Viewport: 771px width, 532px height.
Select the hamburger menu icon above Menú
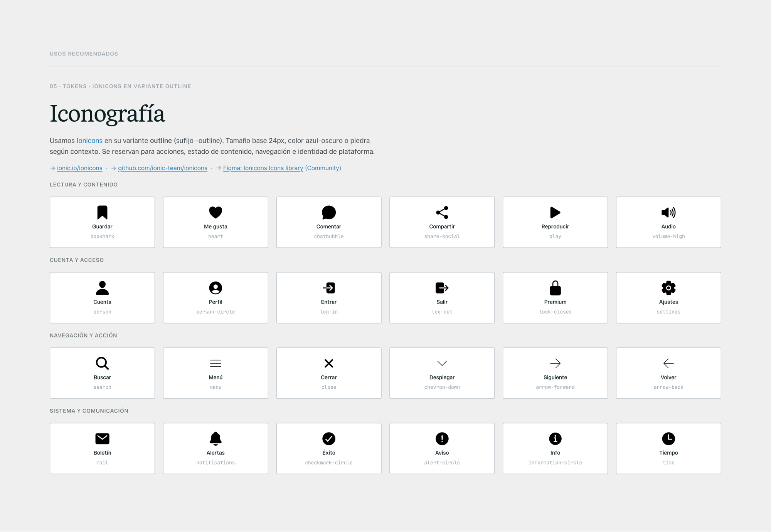pyautogui.click(x=215, y=363)
